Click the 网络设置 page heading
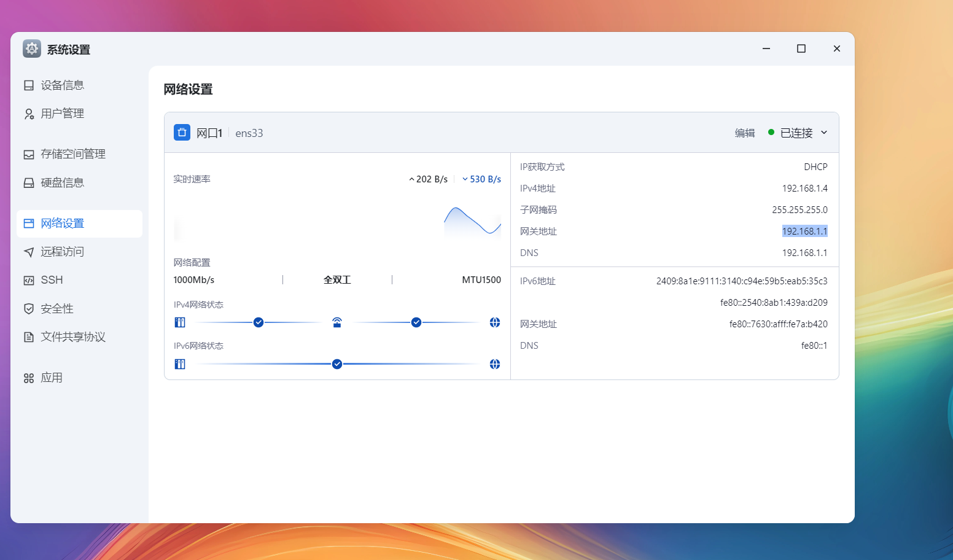 point(188,90)
